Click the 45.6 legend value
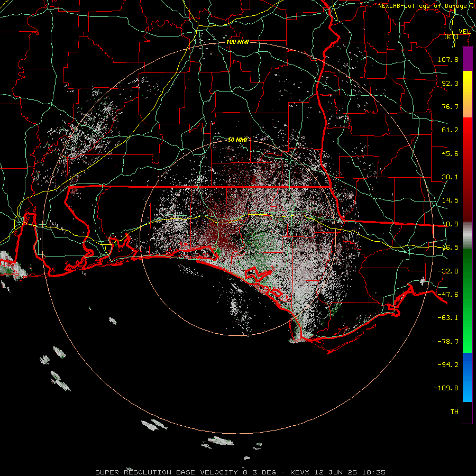The width and height of the screenshot is (476, 476). pos(450,153)
